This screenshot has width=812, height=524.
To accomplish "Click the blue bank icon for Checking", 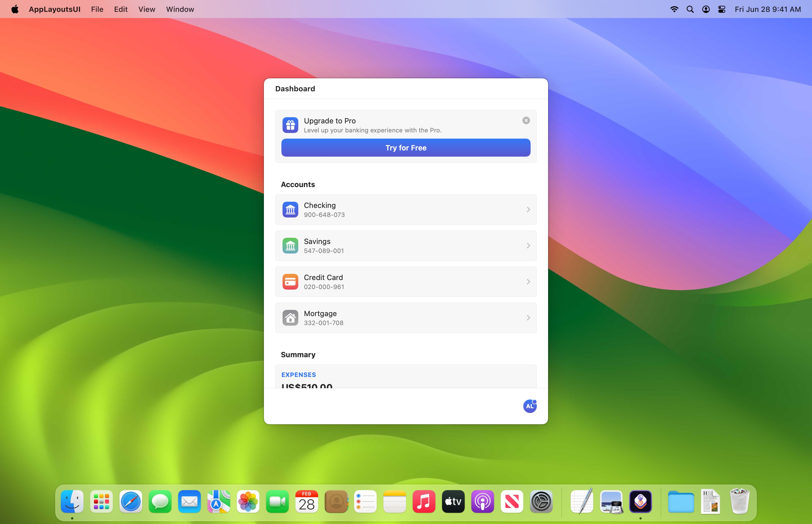I will pyautogui.click(x=290, y=210).
